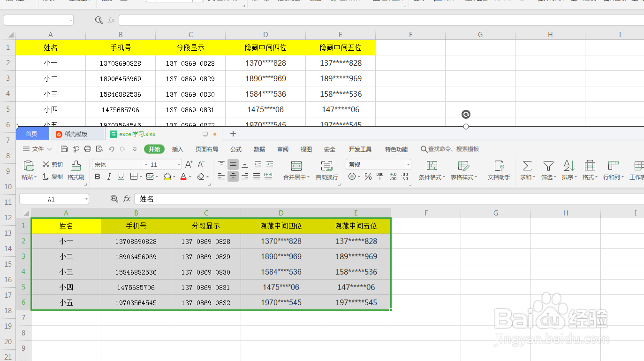Activate the Format Painter (格式刷) brush
The height and width of the screenshot is (361, 644).
click(x=76, y=170)
